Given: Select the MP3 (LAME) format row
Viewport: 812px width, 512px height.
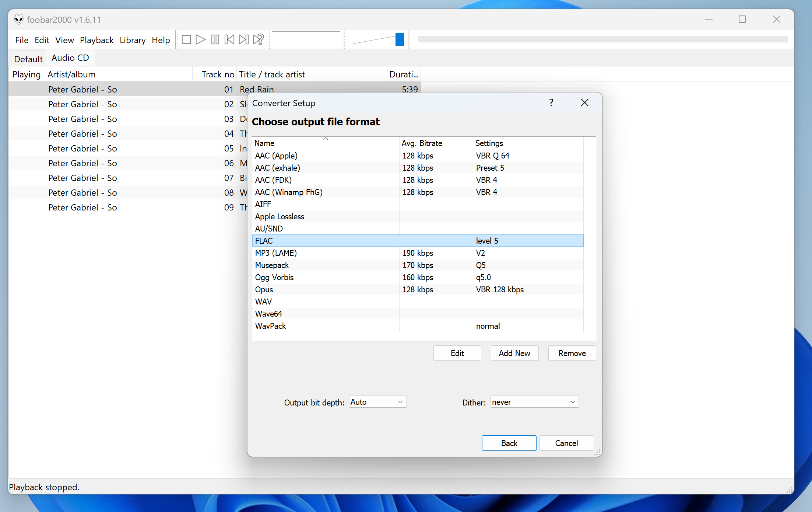Looking at the screenshot, I should (418, 253).
